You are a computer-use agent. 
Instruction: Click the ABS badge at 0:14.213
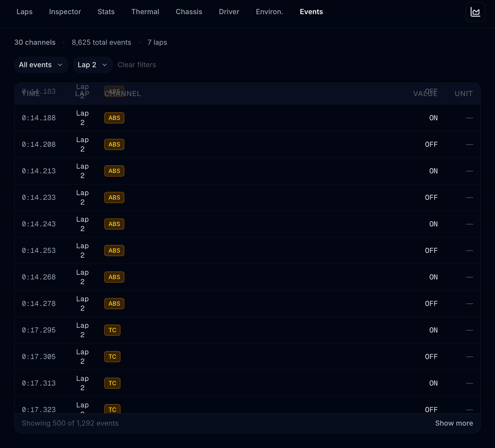pos(114,171)
